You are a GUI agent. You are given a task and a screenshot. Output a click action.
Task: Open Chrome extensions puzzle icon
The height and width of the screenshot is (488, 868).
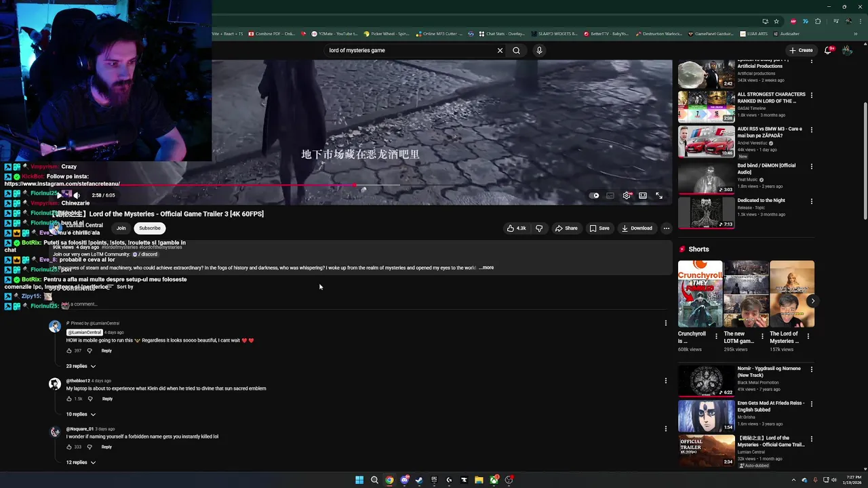pos(817,21)
